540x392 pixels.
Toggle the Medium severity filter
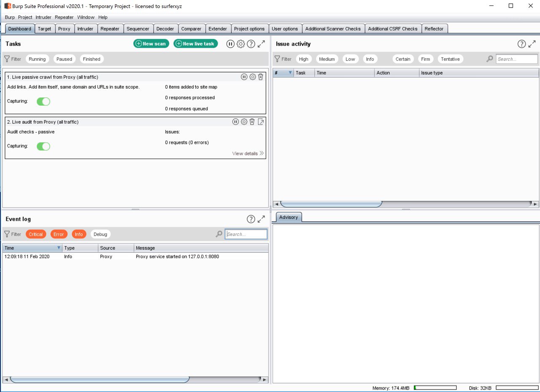(x=327, y=59)
